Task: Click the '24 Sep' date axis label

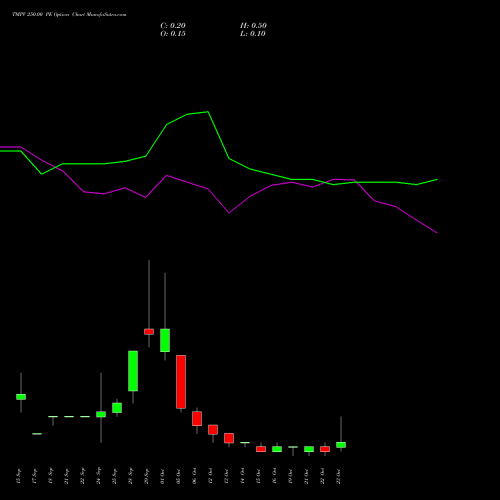Action: pos(98,476)
